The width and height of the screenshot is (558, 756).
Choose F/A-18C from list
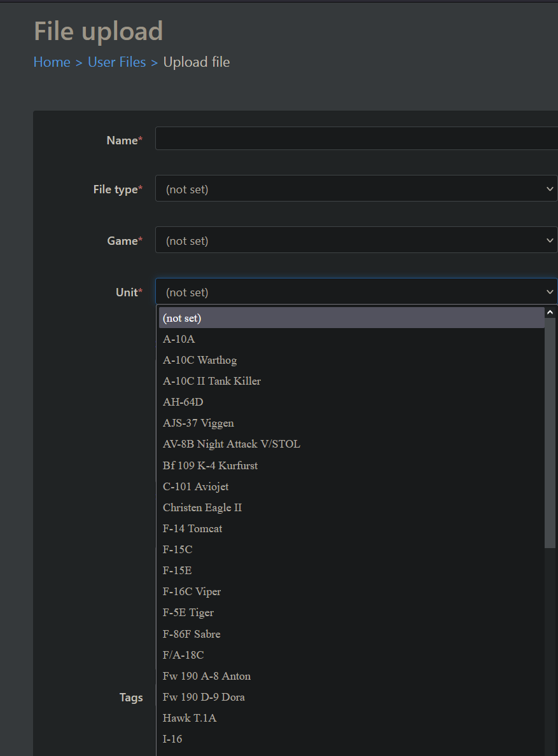352,655
